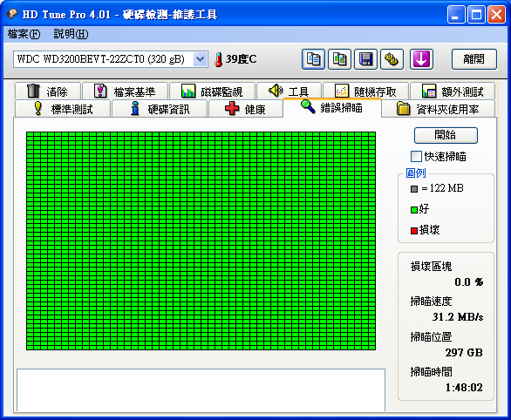Click the copy text to clipboard icon
The width and height of the screenshot is (511, 420).
tap(313, 59)
